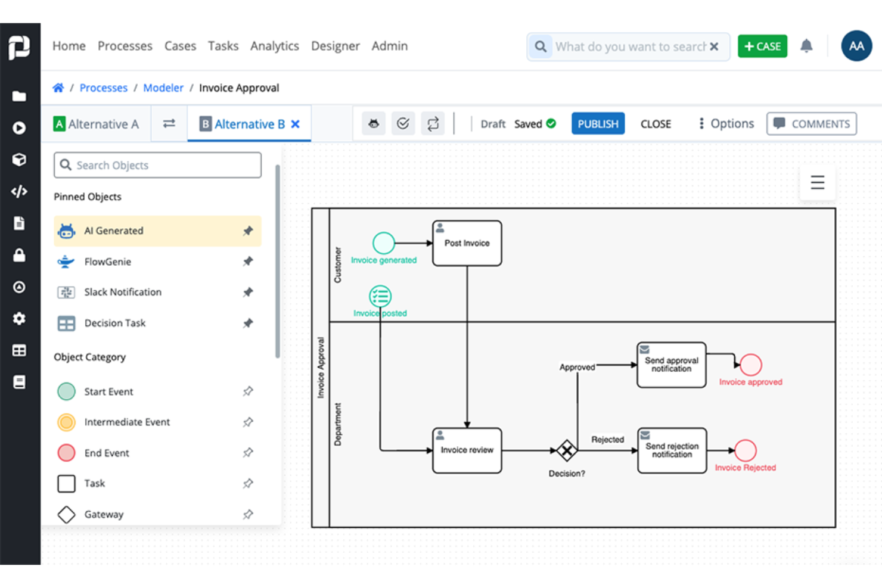
Task: Toggle the pin on Decision Task
Action: tap(248, 323)
